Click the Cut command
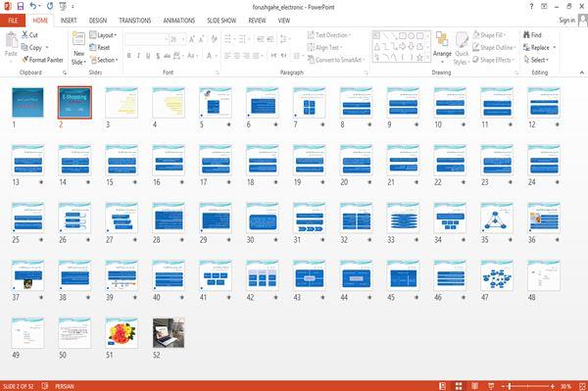Image resolution: width=588 pixels, height=391 pixels. point(29,35)
